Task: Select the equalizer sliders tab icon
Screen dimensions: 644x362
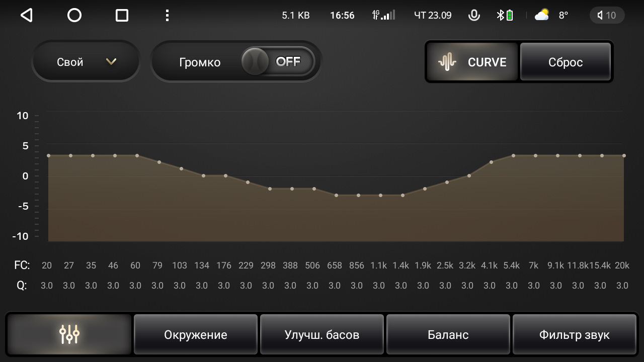Action: [x=69, y=334]
